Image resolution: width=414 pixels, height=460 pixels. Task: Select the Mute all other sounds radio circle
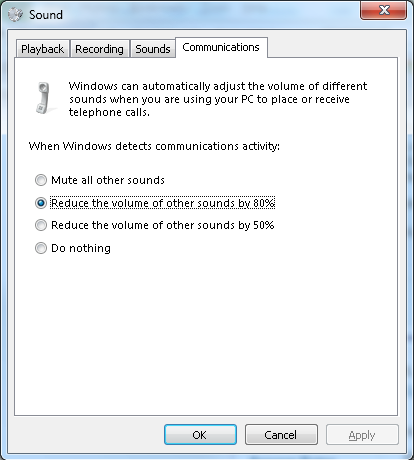41,180
